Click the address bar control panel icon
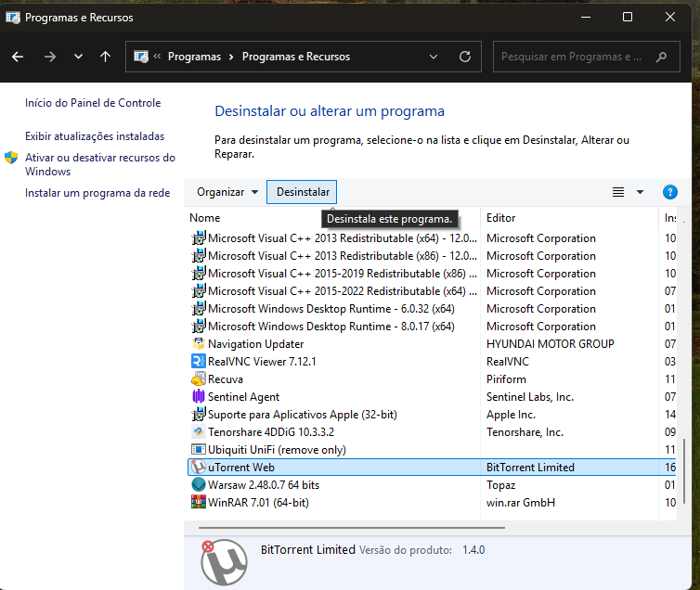This screenshot has height=590, width=700. click(141, 57)
